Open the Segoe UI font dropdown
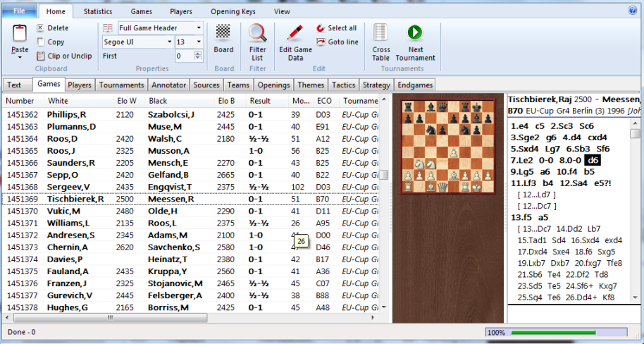The height and width of the screenshot is (344, 644). pyautogui.click(x=169, y=42)
